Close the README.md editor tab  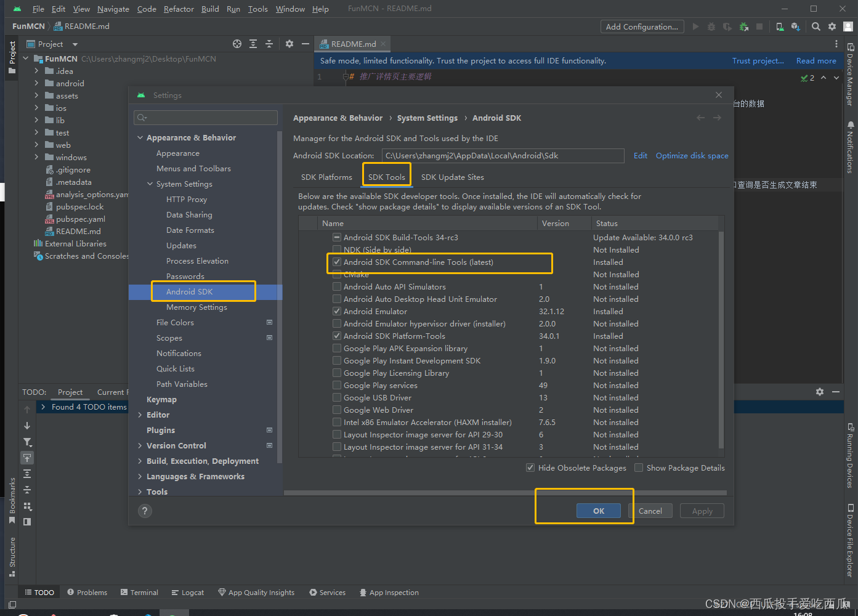383,44
